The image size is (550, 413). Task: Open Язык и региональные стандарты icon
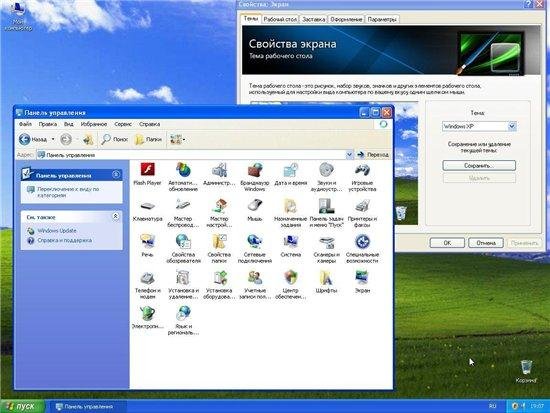[183, 320]
